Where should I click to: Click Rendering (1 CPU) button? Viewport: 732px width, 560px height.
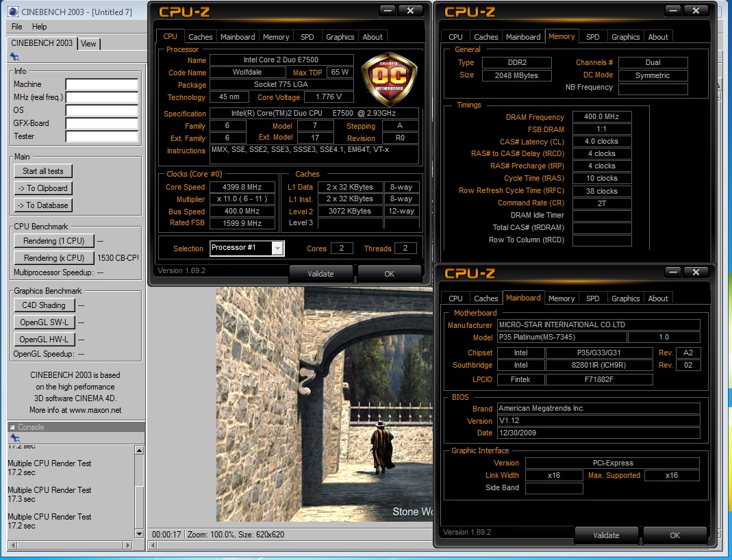[x=53, y=241]
